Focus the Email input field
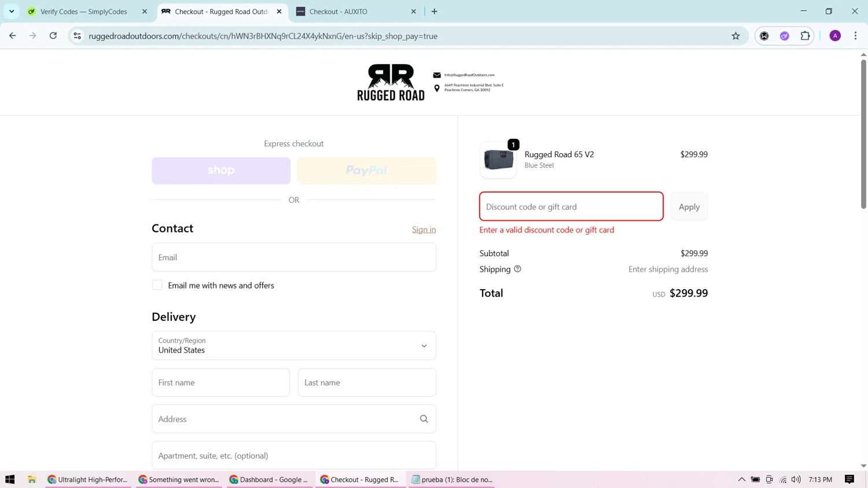The height and width of the screenshot is (488, 868). click(294, 257)
